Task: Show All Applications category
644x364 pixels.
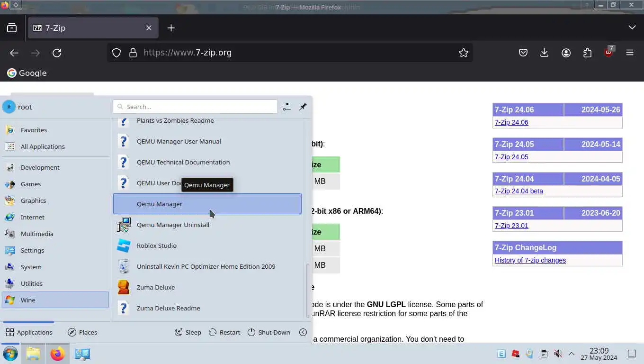Action: coord(55,146)
